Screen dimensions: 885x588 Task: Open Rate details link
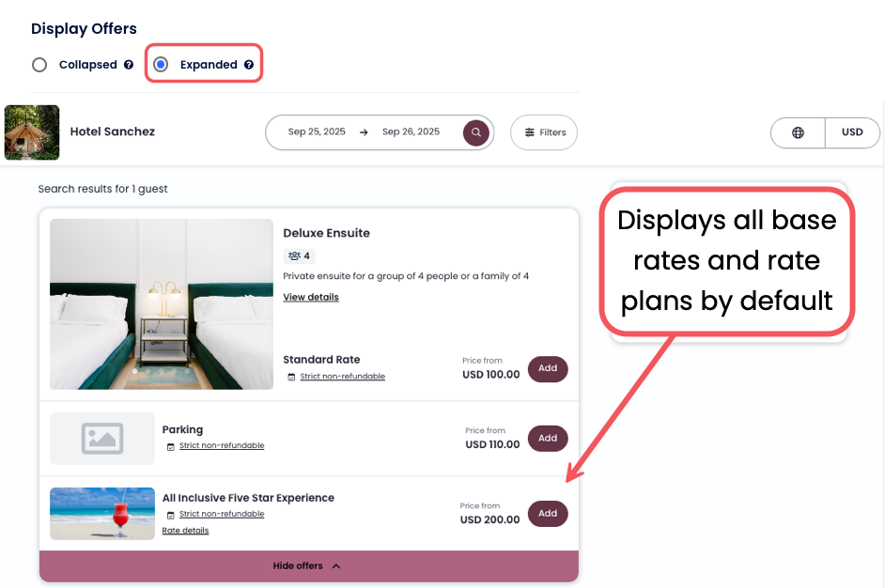tap(185, 531)
